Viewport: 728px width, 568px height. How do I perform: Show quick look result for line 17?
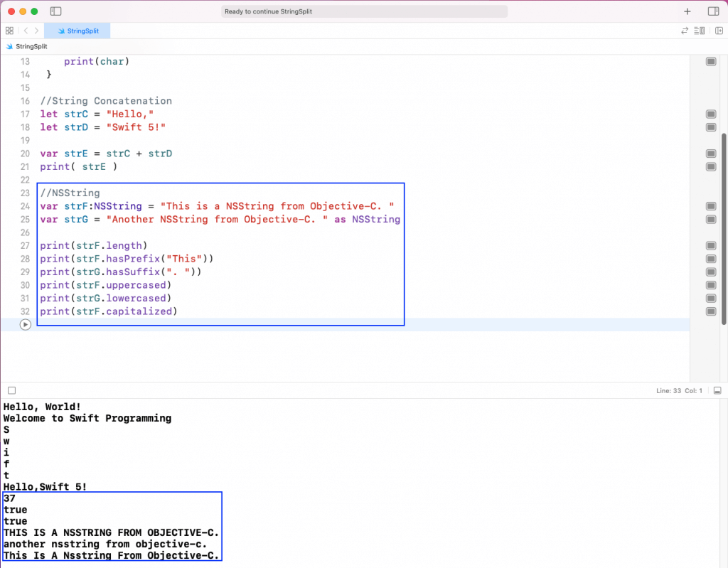[x=710, y=114]
